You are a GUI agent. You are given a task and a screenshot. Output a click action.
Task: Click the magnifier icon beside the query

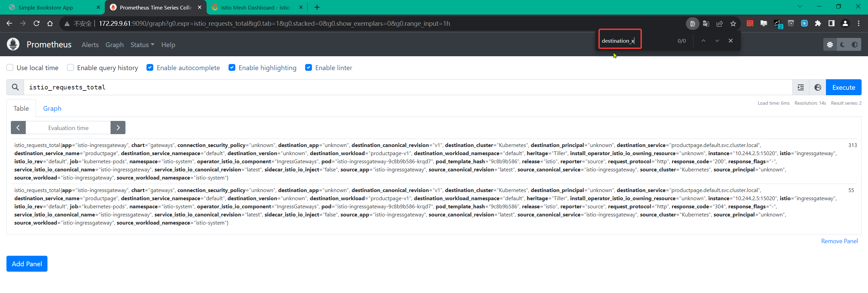pyautogui.click(x=15, y=87)
